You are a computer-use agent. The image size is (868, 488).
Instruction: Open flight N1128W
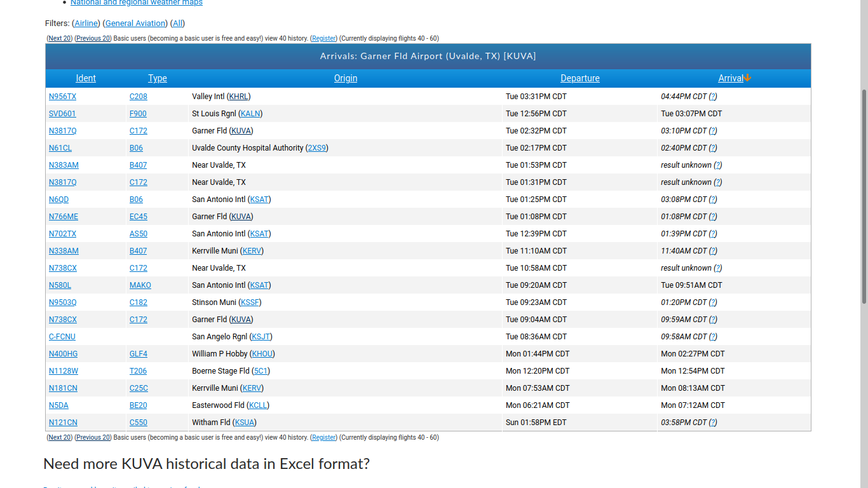tap(64, 371)
